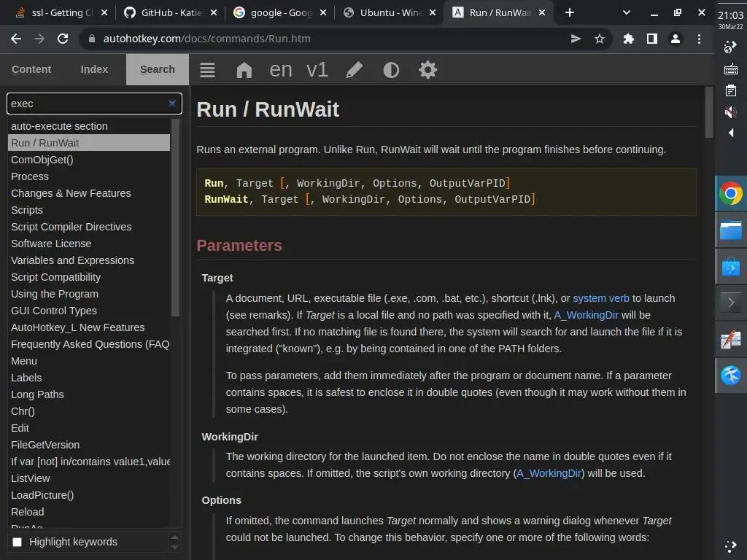Open the table of contents hamburger icon
Viewport: 747px width, 560px height.
pyautogui.click(x=207, y=70)
